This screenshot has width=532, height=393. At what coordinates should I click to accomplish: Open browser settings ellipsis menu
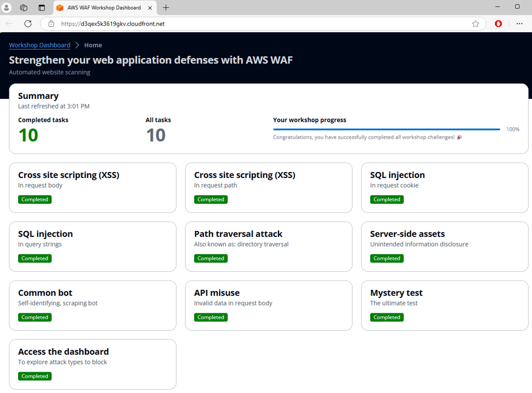[519, 23]
